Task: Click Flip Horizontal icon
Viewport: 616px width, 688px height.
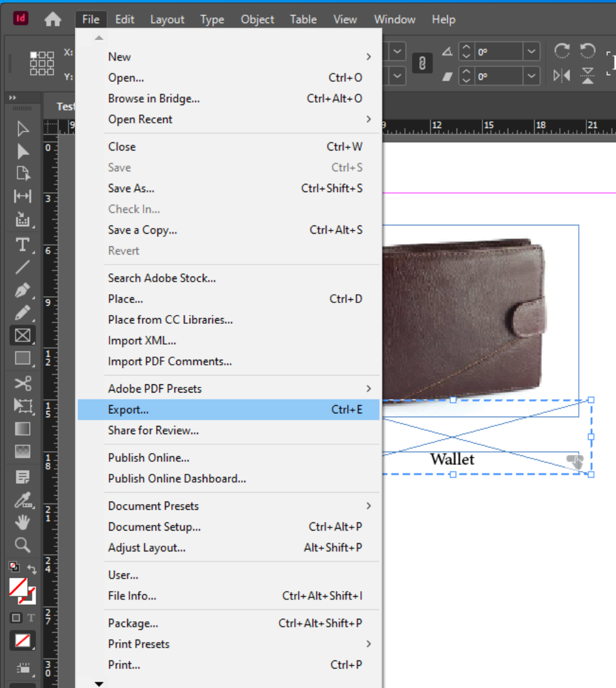Action: coord(562,76)
